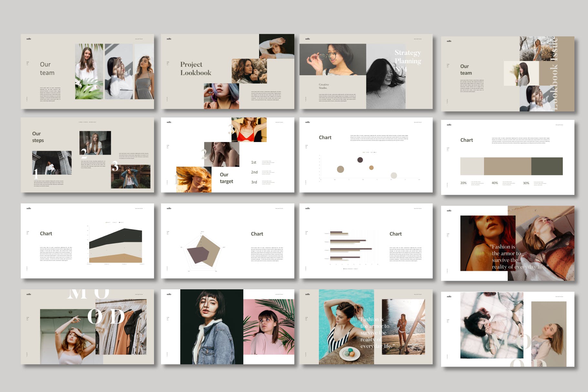Pick the light beige block in color bar
The image size is (588, 392).
tap(472, 166)
